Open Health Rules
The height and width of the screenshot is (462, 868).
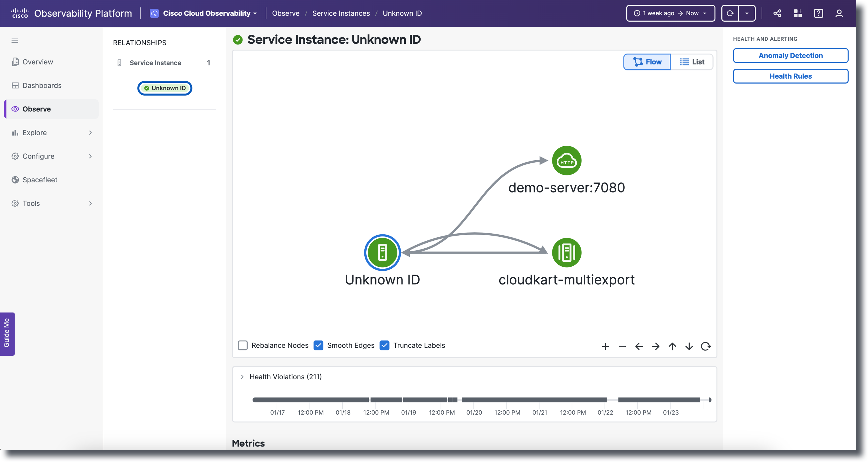[790, 76]
